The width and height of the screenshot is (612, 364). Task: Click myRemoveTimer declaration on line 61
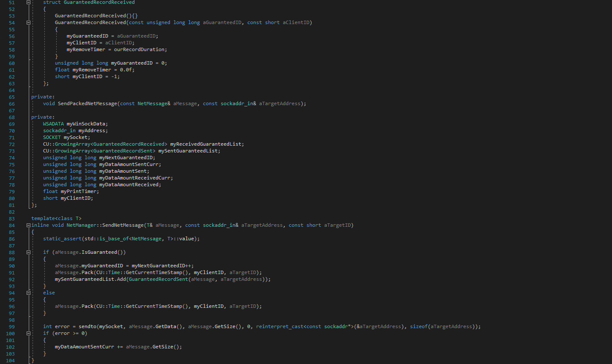coord(92,70)
